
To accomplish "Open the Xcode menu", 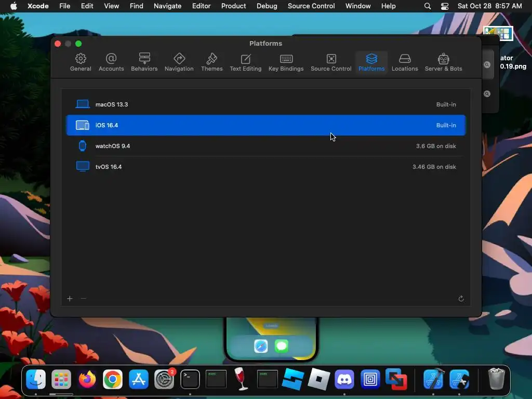I will [x=38, y=6].
